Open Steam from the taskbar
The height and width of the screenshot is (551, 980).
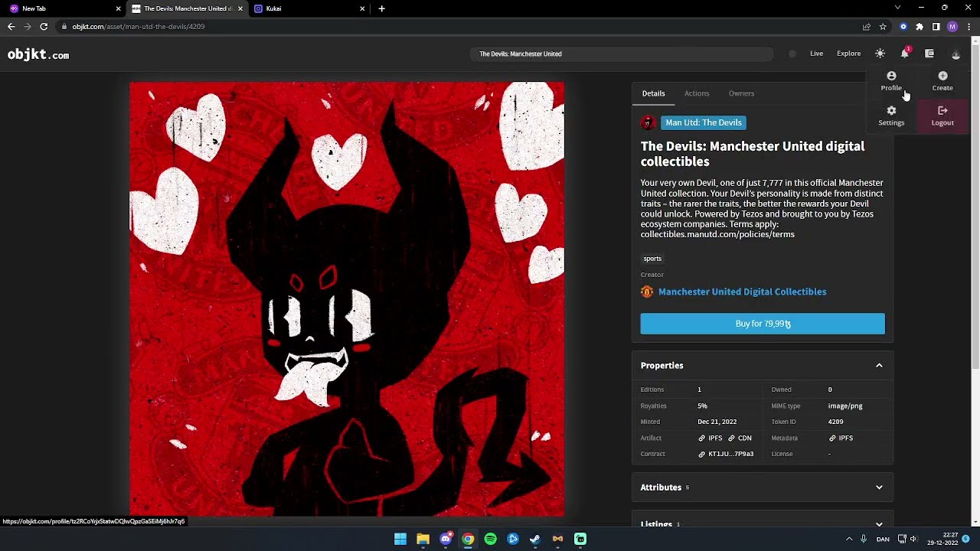click(x=535, y=540)
